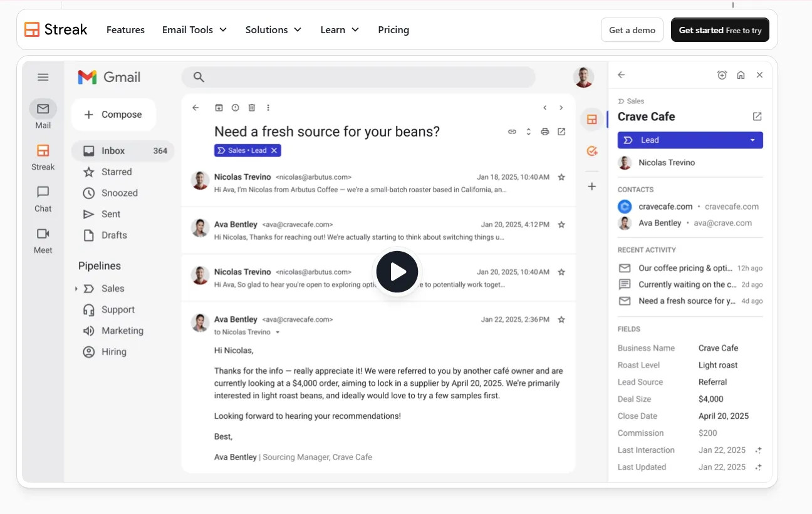The height and width of the screenshot is (514, 812).
Task: Click Get started Free to try
Action: pyautogui.click(x=720, y=30)
